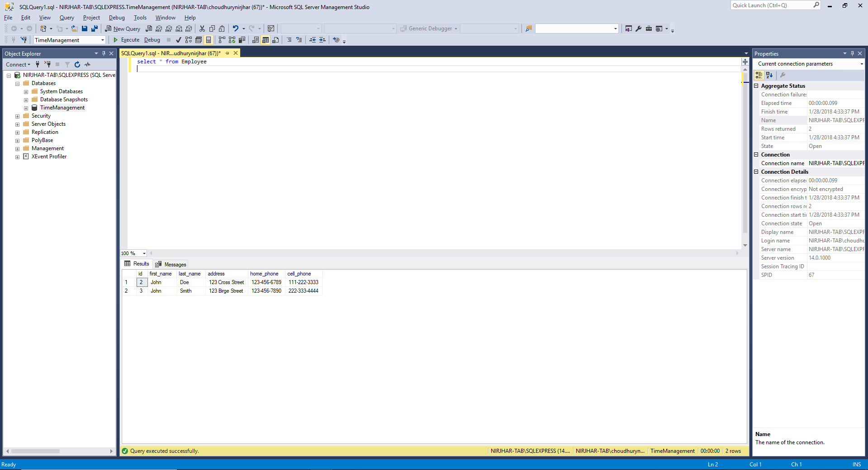Click the Copy icon

coord(212,28)
